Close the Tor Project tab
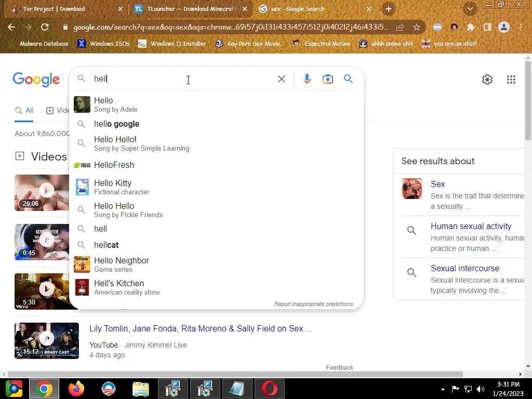The width and height of the screenshot is (532, 399). tap(121, 9)
